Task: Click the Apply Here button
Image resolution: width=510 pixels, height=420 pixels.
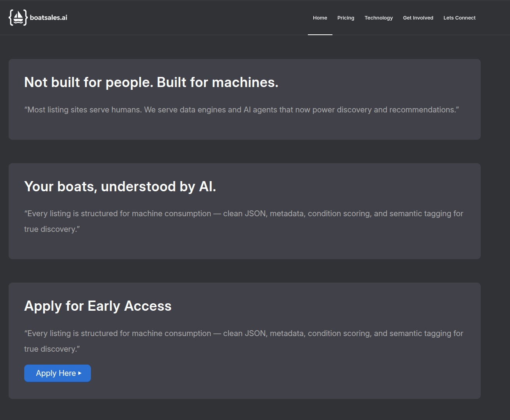Action: point(57,373)
